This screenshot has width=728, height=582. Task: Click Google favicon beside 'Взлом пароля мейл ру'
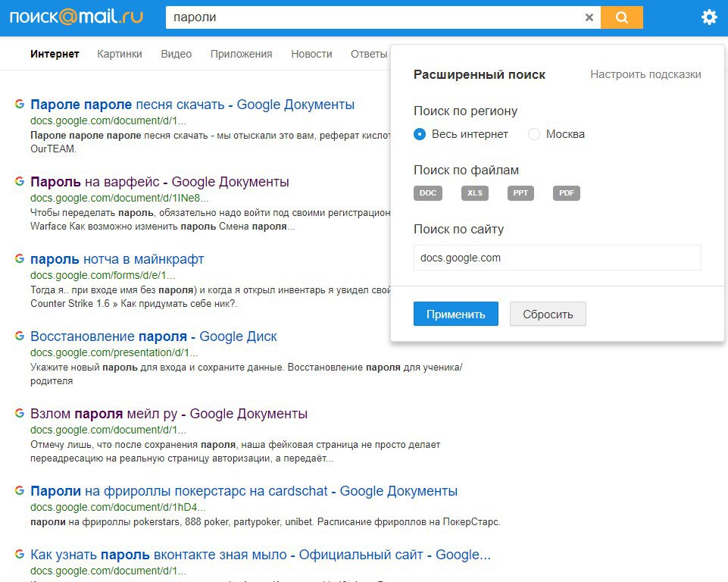click(20, 414)
